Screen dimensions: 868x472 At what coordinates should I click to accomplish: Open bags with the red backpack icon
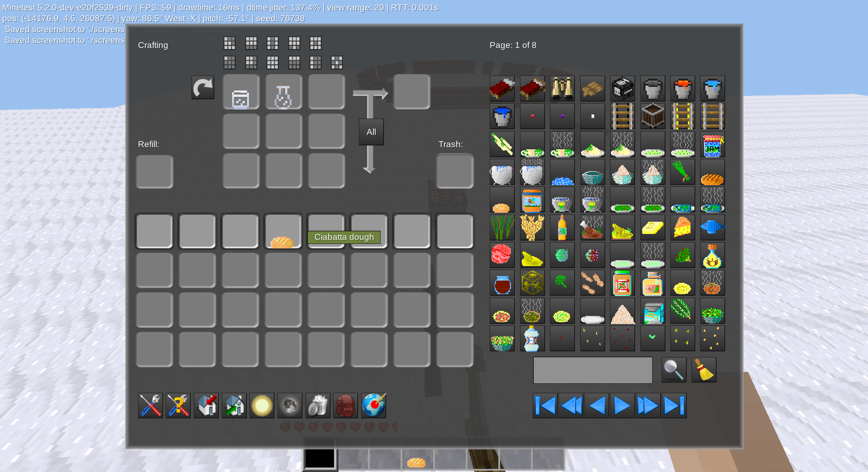point(346,405)
